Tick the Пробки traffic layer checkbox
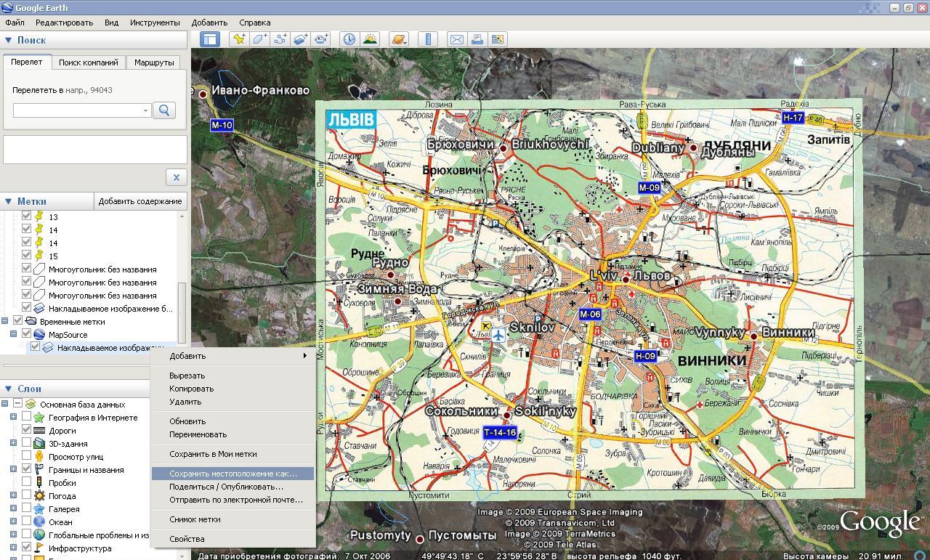 pyautogui.click(x=27, y=483)
